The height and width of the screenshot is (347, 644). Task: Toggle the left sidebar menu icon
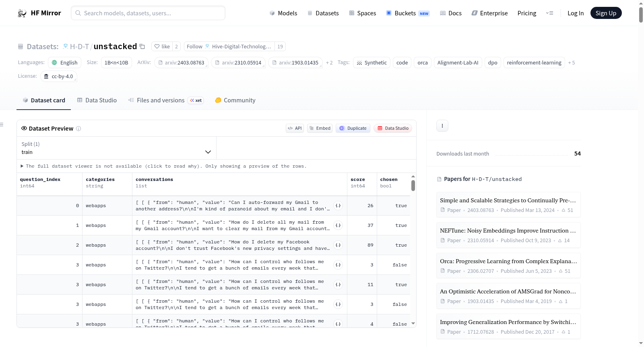click(x=2, y=125)
